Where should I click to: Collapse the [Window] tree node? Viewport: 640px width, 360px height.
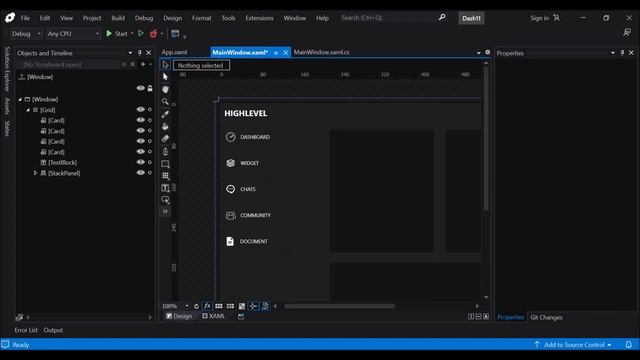pyautogui.click(x=20, y=99)
